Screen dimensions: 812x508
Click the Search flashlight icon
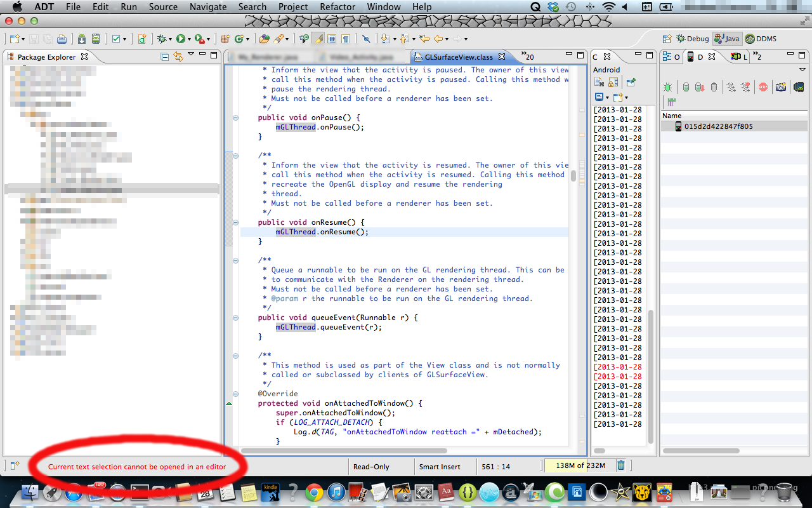[278, 39]
